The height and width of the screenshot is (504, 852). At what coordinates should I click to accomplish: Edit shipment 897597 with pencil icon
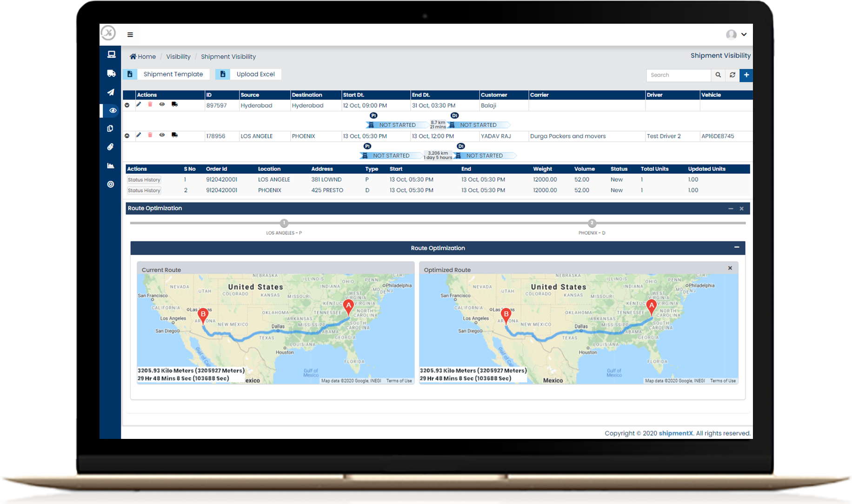point(139,105)
